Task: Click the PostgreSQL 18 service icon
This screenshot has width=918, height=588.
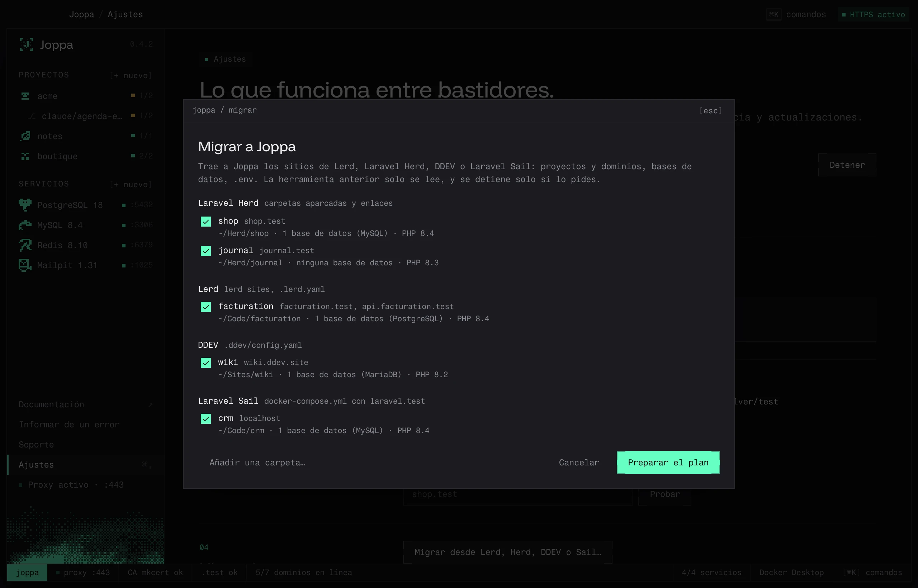Action: 25,205
